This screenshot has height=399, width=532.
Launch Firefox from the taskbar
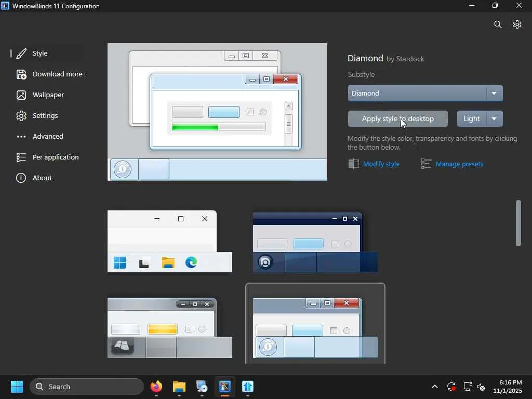click(x=156, y=387)
